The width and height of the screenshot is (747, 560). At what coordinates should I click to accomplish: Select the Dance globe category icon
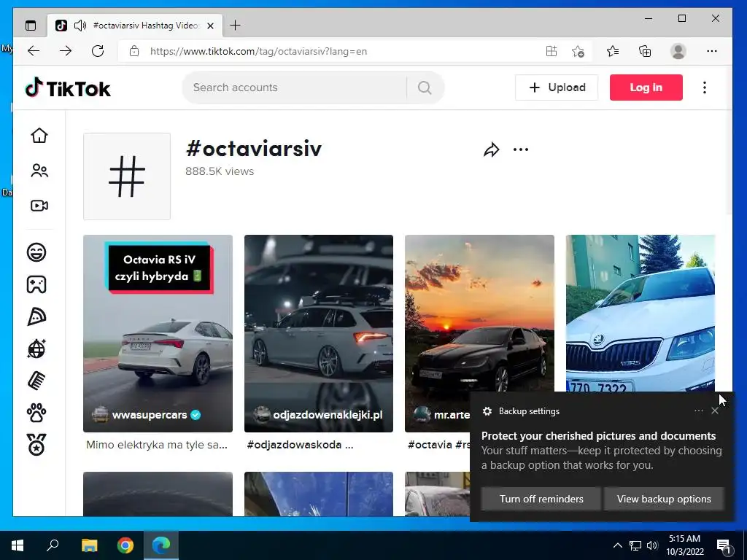tap(36, 349)
